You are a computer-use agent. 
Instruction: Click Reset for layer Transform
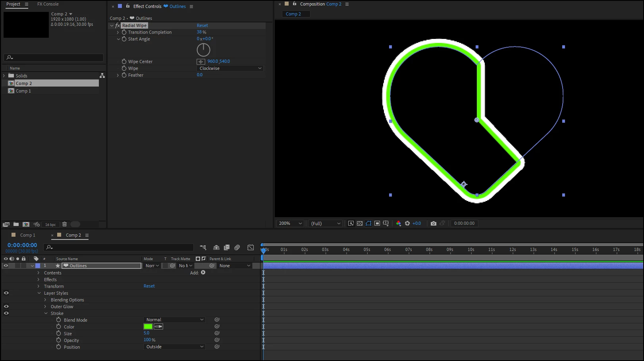click(149, 286)
